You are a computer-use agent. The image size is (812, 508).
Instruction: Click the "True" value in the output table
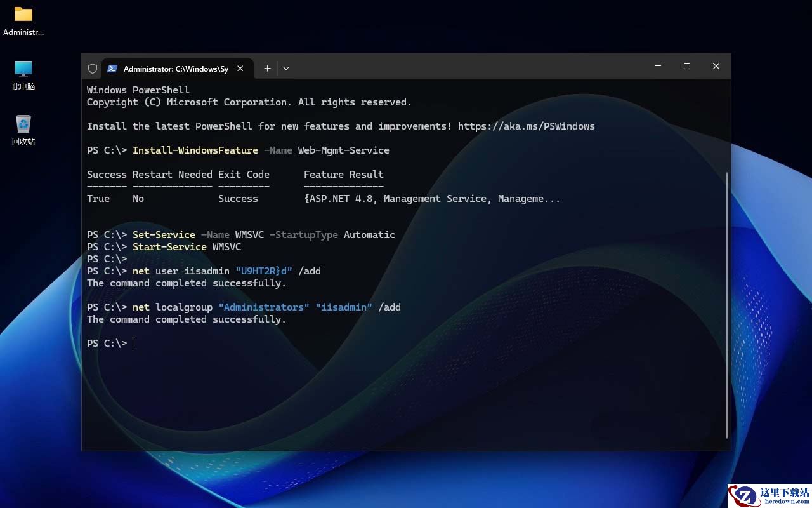[x=98, y=199]
